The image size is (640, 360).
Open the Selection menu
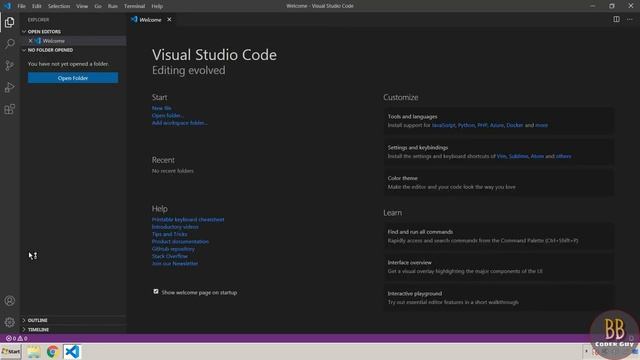[x=59, y=6]
